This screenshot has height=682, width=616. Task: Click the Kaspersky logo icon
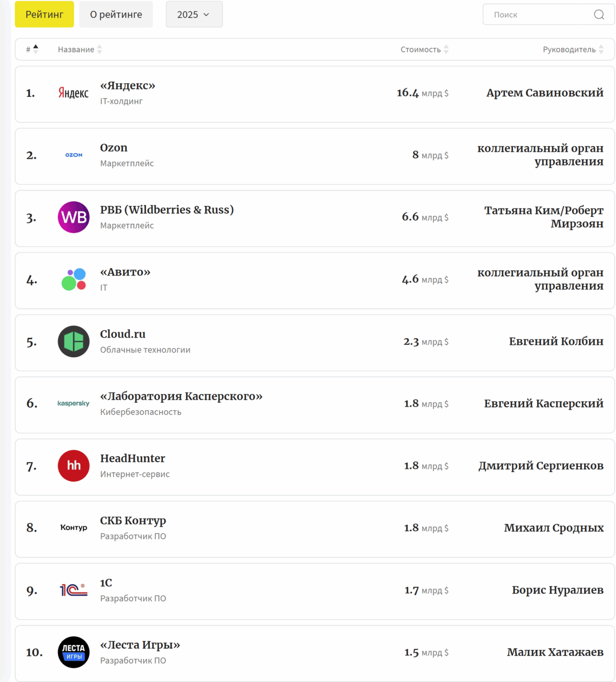(x=73, y=403)
